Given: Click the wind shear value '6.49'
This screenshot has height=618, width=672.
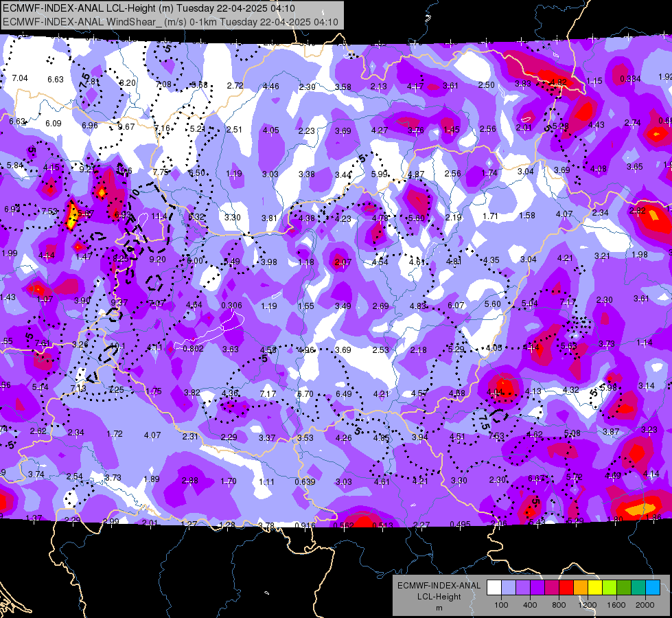Looking at the screenshot, I should coord(344,393).
